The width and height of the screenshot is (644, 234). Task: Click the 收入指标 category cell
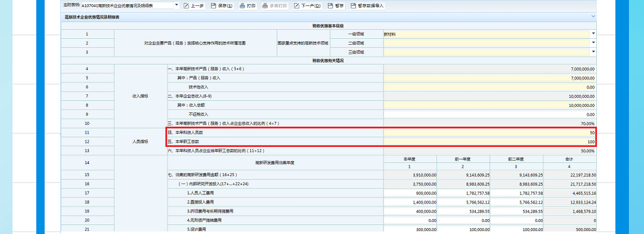click(x=141, y=96)
